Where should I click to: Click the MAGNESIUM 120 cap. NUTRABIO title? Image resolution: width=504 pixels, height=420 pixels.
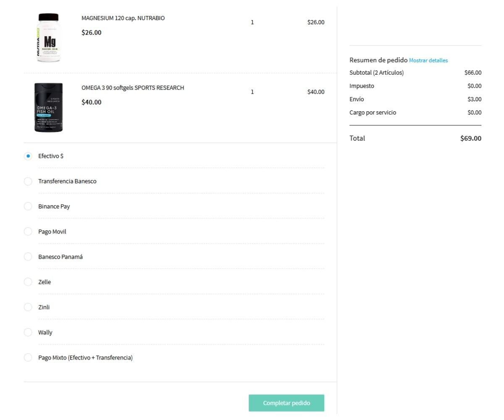pos(123,18)
